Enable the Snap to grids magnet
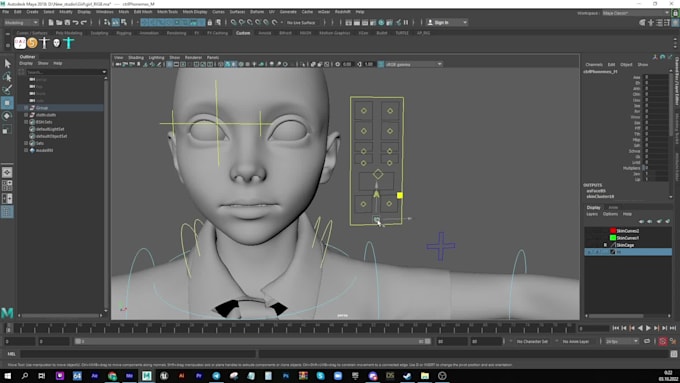Image resolution: width=680 pixels, height=383 pixels. [234, 22]
